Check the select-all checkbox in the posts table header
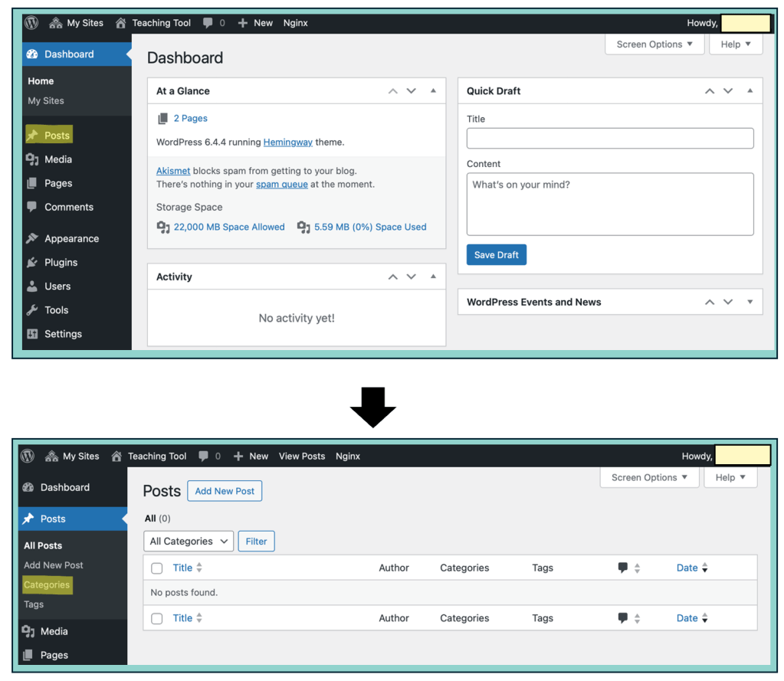Screen dimensions: 784x681 click(157, 568)
